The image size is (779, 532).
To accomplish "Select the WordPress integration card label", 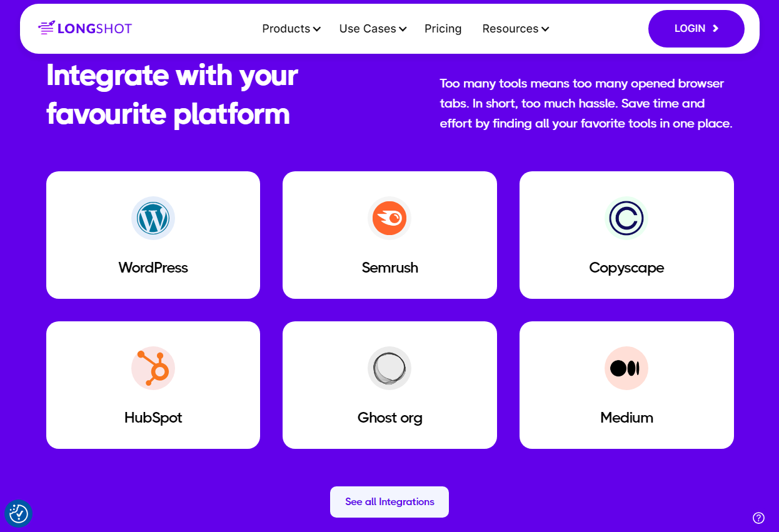I will (x=153, y=268).
